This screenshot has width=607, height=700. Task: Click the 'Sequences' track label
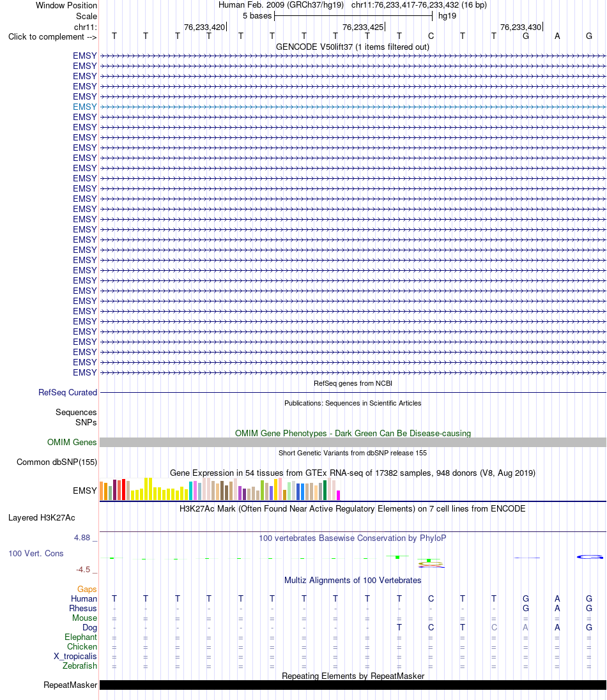pos(76,412)
